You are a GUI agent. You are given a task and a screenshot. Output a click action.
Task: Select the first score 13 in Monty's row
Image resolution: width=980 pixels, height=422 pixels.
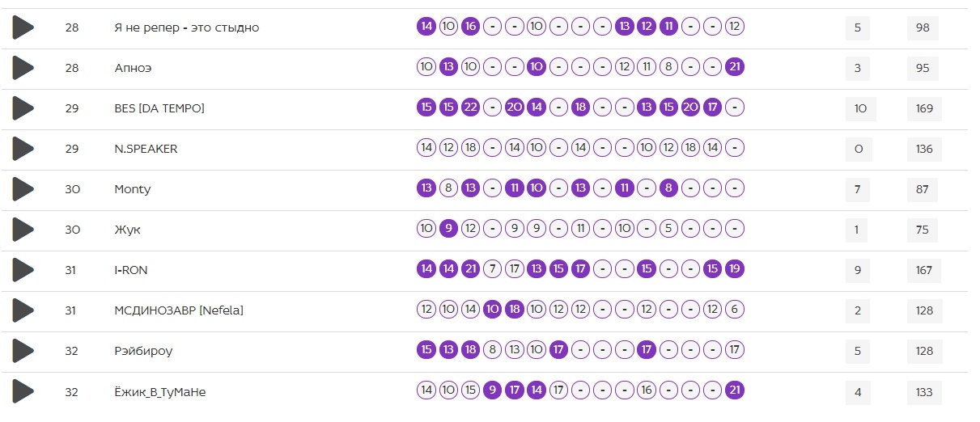(x=426, y=188)
